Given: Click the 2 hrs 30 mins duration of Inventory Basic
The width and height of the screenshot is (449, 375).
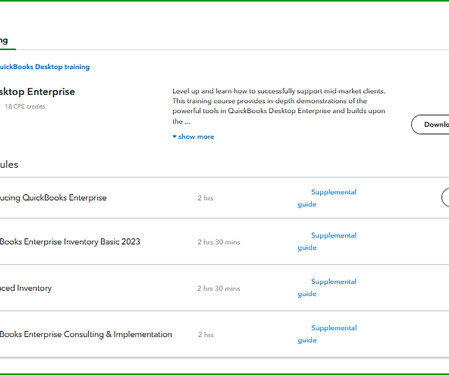Looking at the screenshot, I should [x=219, y=242].
